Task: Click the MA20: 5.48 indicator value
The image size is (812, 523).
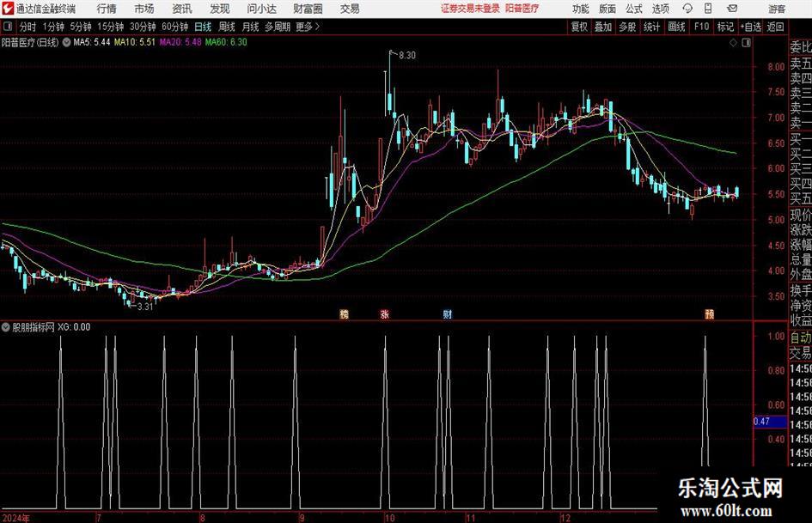Action: pyautogui.click(x=180, y=42)
